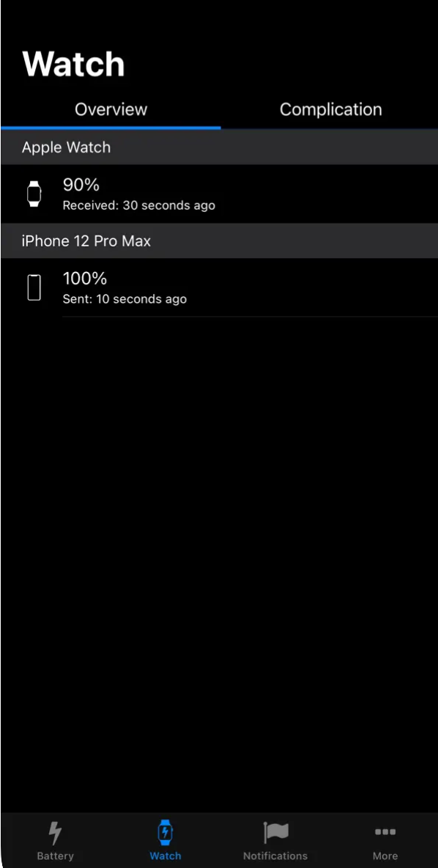Tap the blue Watch icon in the bottom bar
This screenshot has width=438, height=868.
(166, 833)
